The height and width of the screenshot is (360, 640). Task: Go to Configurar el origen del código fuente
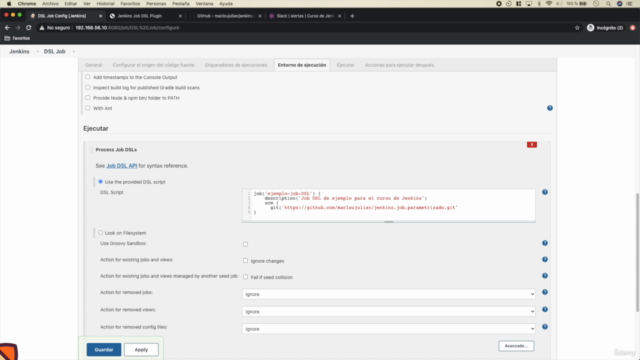153,65
